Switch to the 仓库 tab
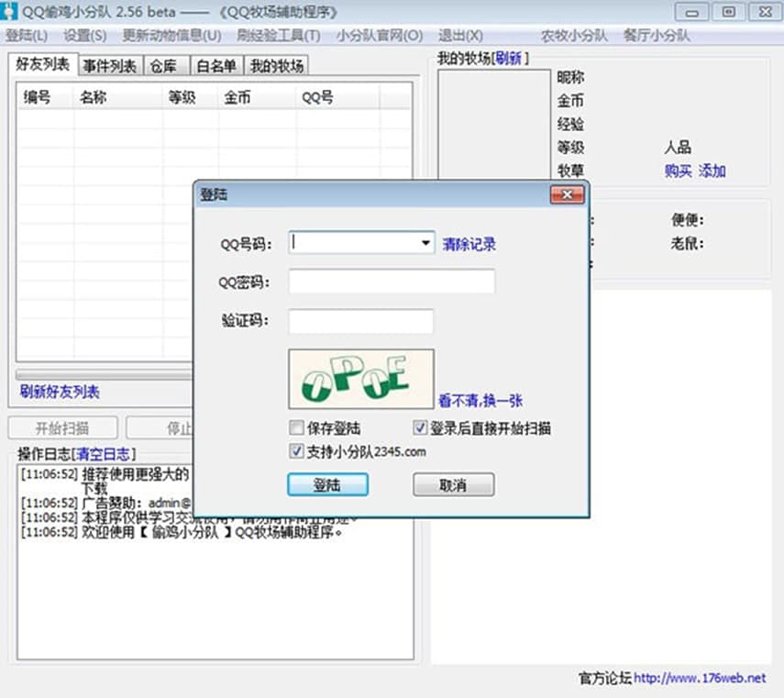Viewport: 784px width, 698px height. tap(165, 66)
